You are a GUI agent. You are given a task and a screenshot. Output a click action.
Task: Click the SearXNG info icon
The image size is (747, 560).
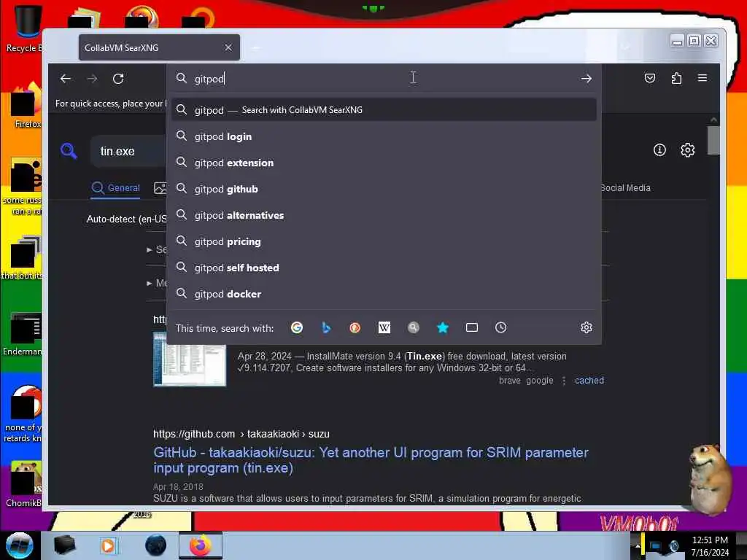659,150
